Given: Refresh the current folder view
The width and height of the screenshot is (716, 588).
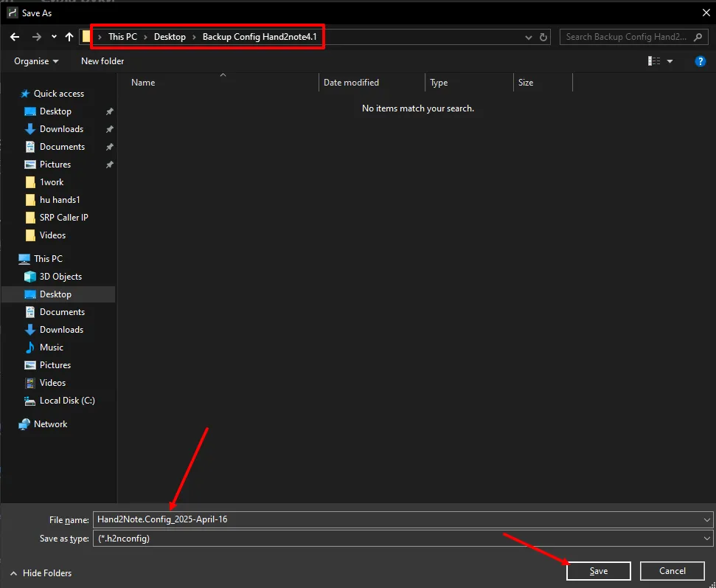Looking at the screenshot, I should click(544, 37).
